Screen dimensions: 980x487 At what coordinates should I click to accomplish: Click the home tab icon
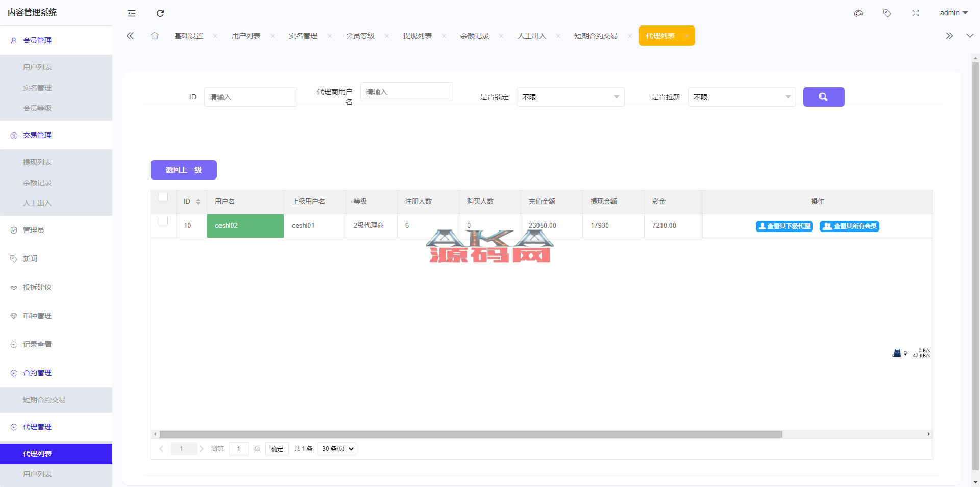click(x=155, y=36)
